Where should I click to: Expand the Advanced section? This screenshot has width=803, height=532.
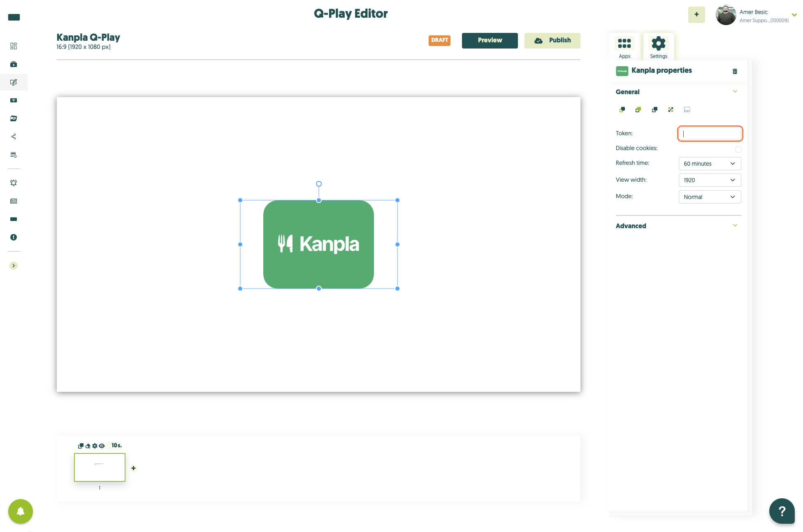(x=735, y=226)
